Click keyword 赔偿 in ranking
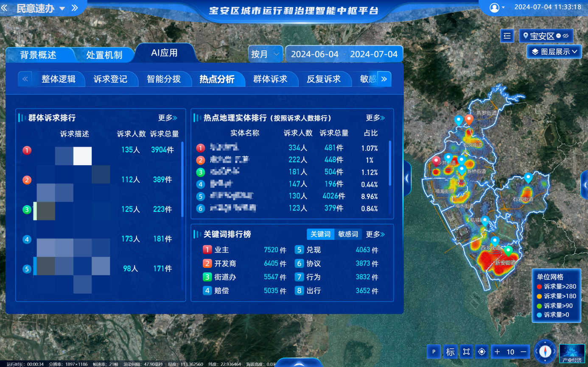This screenshot has height=367, width=588. [x=221, y=291]
